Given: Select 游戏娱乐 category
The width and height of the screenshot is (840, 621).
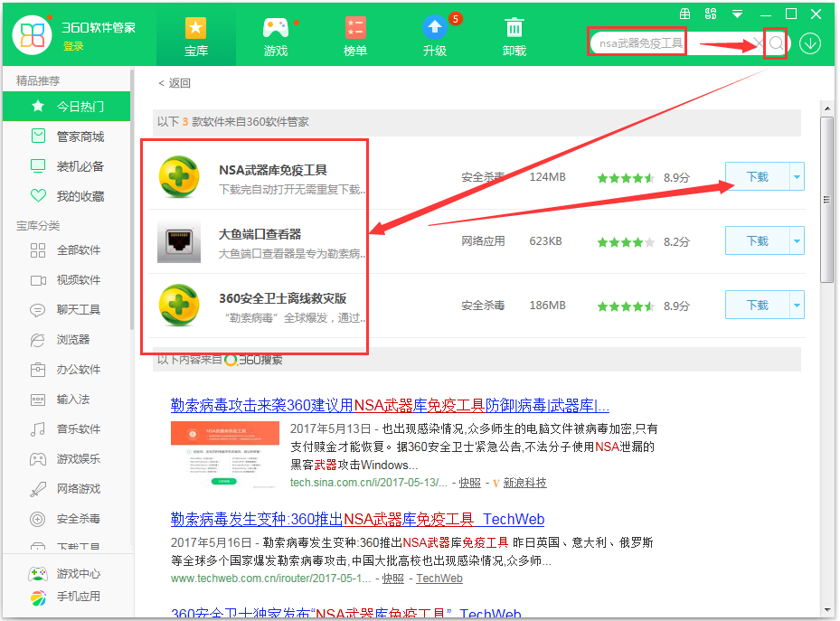Looking at the screenshot, I should click(66, 459).
